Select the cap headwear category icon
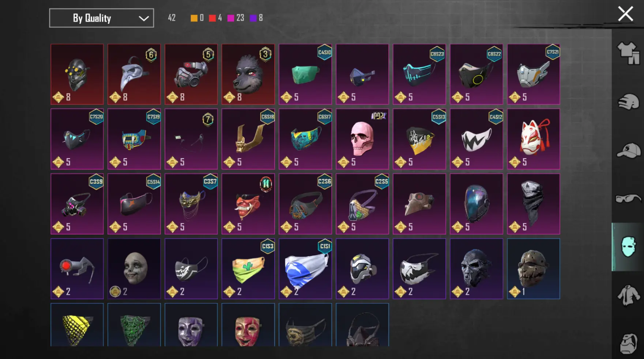This screenshot has width=644, height=359. tap(628, 150)
